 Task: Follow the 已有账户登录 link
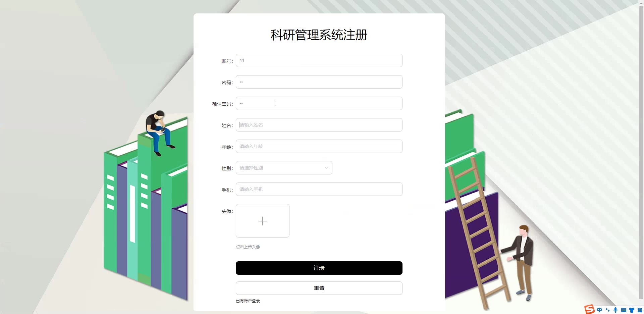[248, 301]
